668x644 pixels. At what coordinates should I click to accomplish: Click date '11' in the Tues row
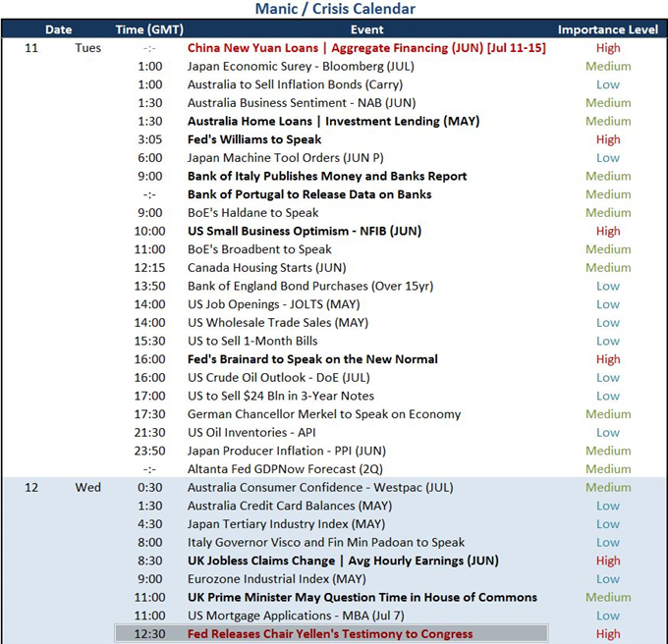pyautogui.click(x=31, y=48)
